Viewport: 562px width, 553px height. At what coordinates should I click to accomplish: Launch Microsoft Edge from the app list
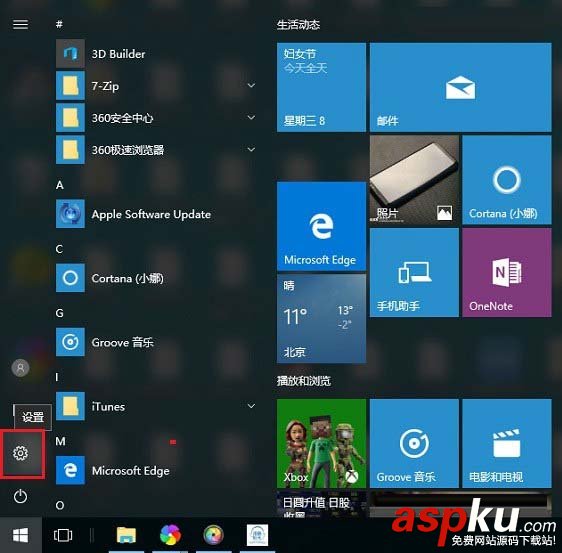click(x=156, y=470)
